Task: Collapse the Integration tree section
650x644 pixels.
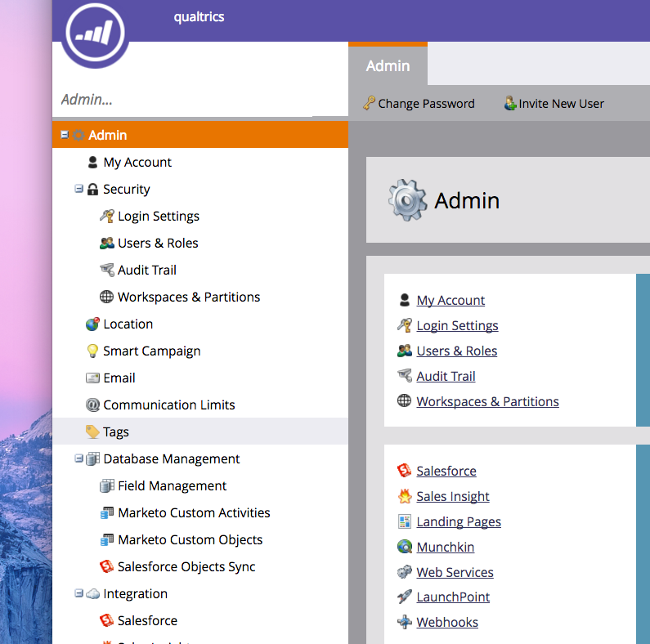Action: coord(78,593)
